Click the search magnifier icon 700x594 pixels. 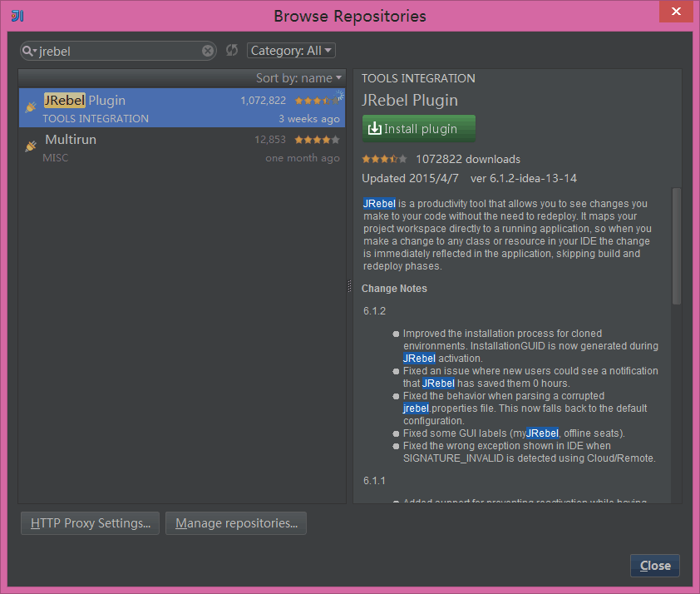tap(29, 51)
